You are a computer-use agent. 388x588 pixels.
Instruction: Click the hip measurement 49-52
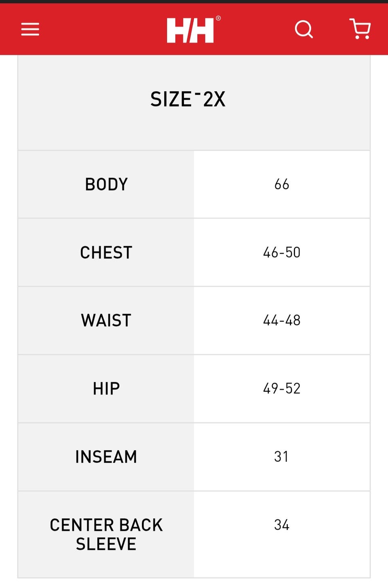pyautogui.click(x=282, y=389)
